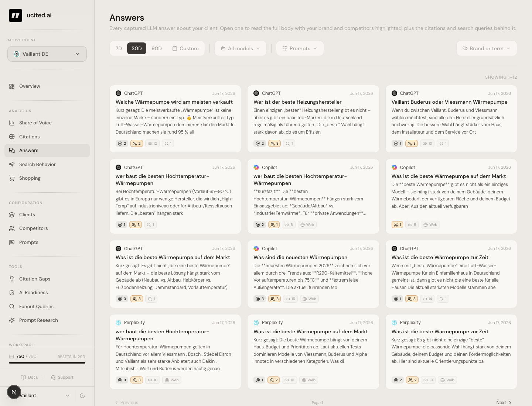Open the Brand or term filter dropdown

[487, 48]
